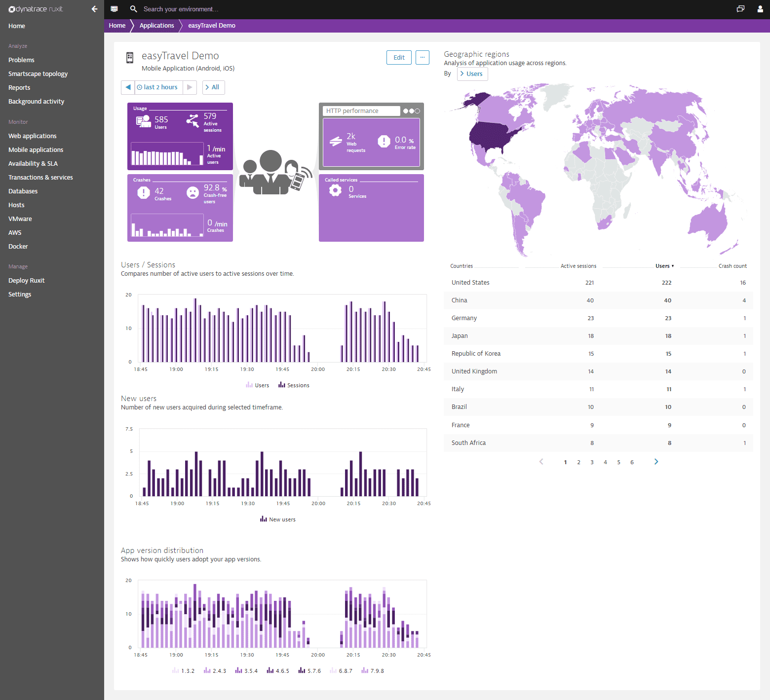Click the Web requests arrows icon
The width and height of the screenshot is (770, 700).
point(336,142)
